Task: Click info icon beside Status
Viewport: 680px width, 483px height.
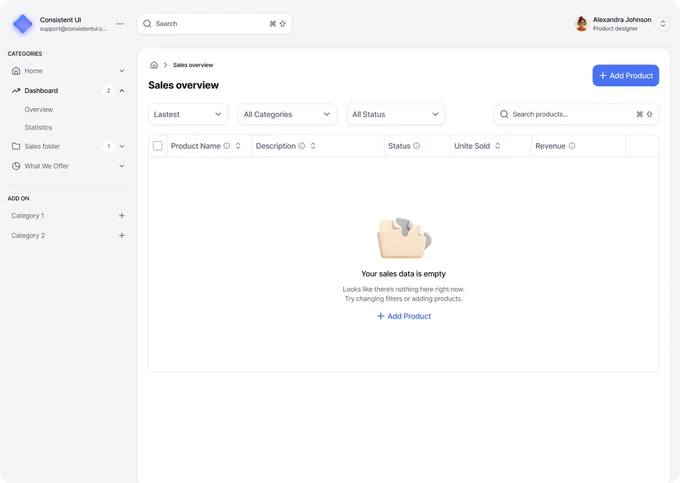Action: click(x=416, y=146)
